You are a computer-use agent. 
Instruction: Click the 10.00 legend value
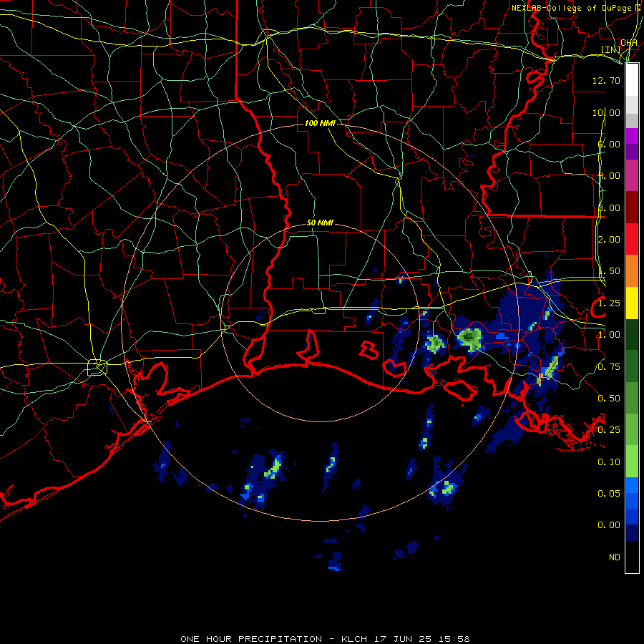[x=606, y=112]
